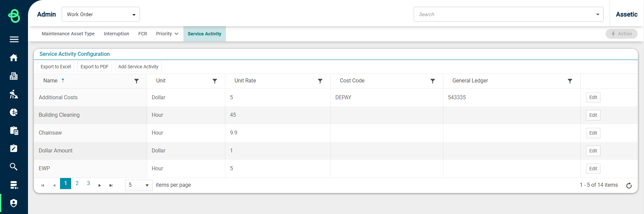Open the Work Order module dropdown
Viewport: 644px width, 214px height.
coord(101,14)
